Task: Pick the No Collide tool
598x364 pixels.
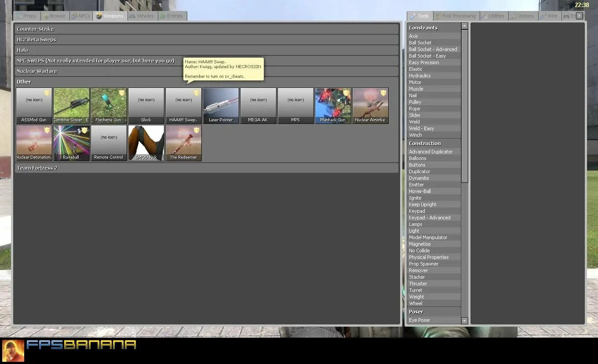Action: click(434, 251)
